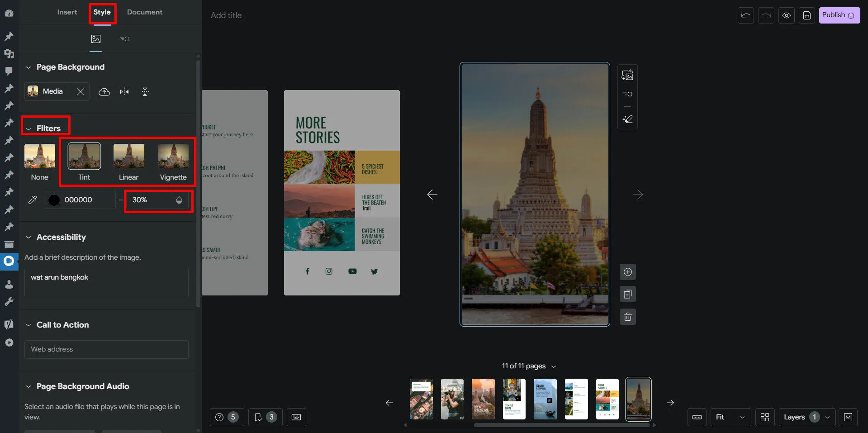Delete page using trash icon
The height and width of the screenshot is (433, 868).
pyautogui.click(x=627, y=317)
